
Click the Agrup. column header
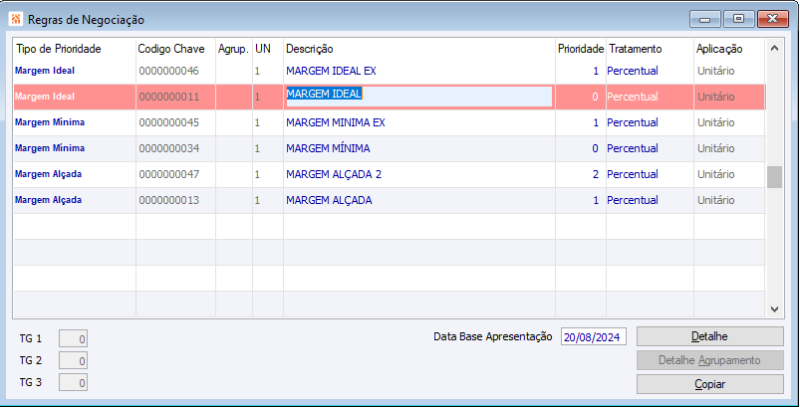click(233, 49)
